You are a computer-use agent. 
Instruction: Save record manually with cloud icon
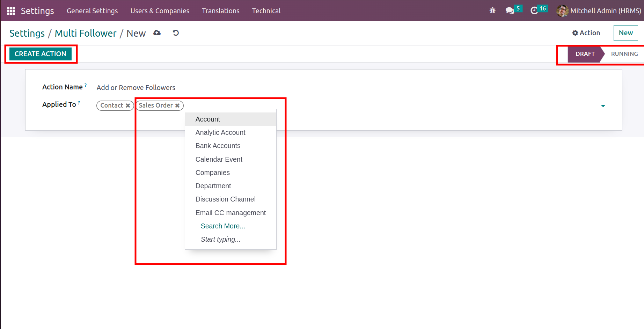(x=157, y=33)
